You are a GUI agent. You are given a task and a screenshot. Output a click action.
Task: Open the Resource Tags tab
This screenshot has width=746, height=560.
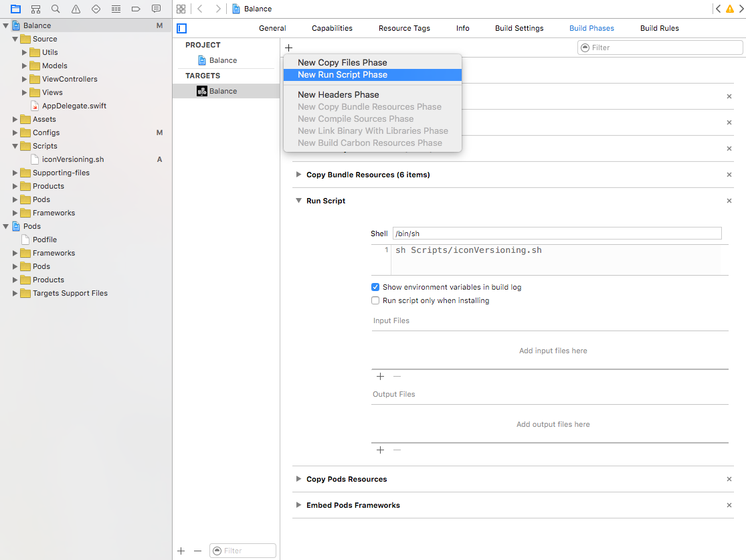click(404, 28)
